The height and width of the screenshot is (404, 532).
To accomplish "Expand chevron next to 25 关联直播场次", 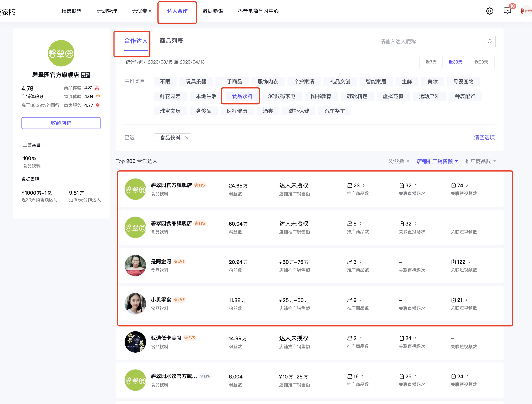I will point(416,376).
